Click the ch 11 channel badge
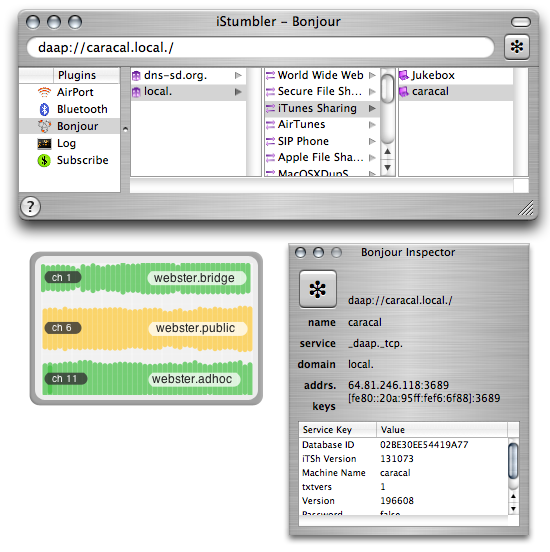 click(65, 379)
